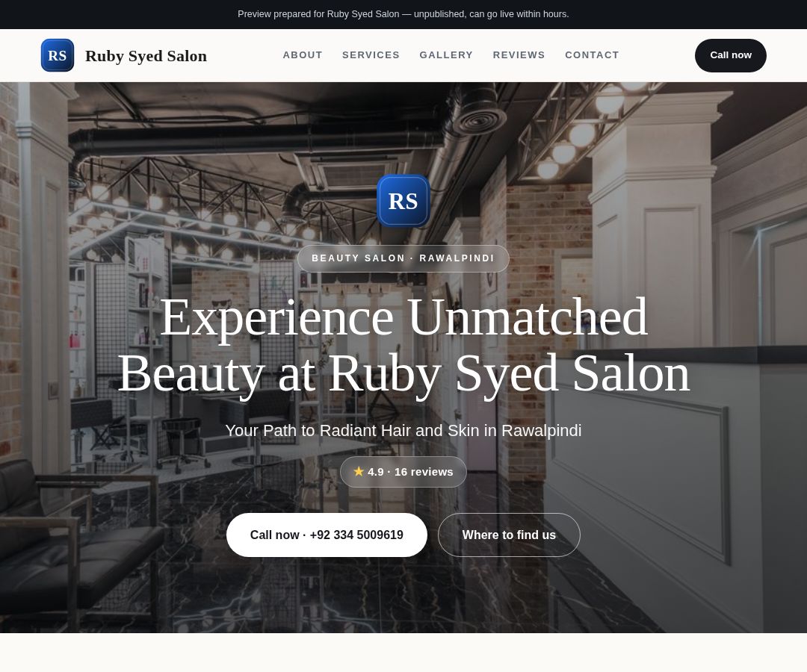Click the preview notice banner text
This screenshot has height=672, width=807.
[x=403, y=14]
